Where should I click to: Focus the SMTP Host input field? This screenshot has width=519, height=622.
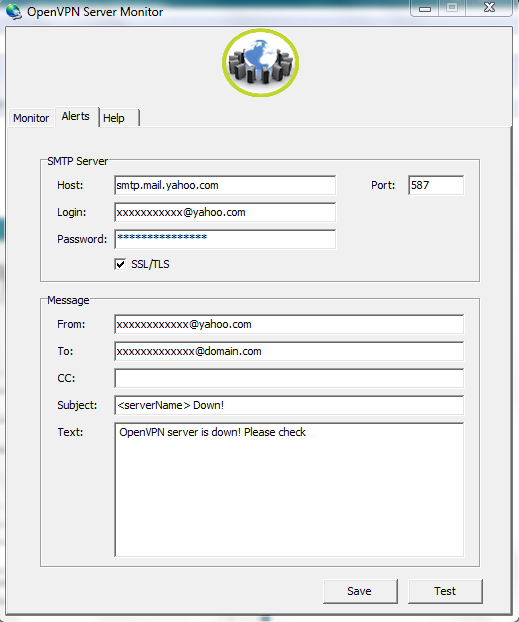pyautogui.click(x=225, y=185)
